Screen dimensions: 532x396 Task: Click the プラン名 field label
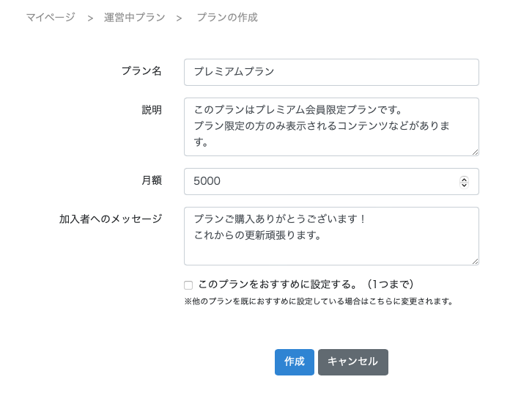click(141, 71)
